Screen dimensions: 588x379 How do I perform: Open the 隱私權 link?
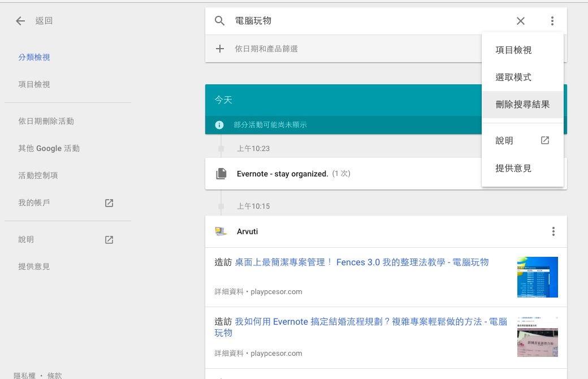[25, 375]
